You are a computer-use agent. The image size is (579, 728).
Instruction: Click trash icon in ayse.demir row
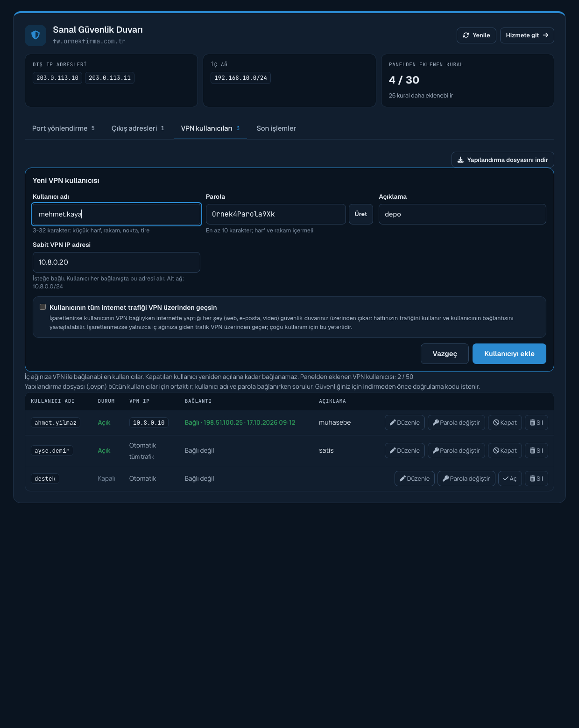(533, 451)
